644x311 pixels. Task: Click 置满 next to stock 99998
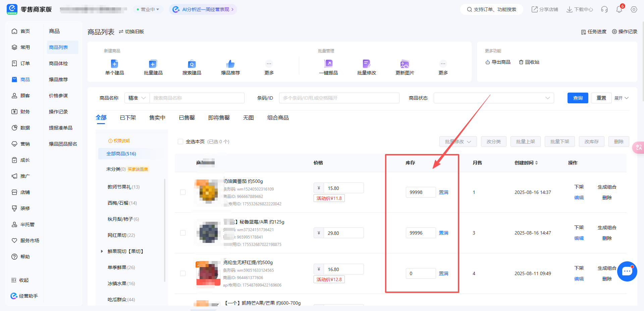click(x=443, y=192)
